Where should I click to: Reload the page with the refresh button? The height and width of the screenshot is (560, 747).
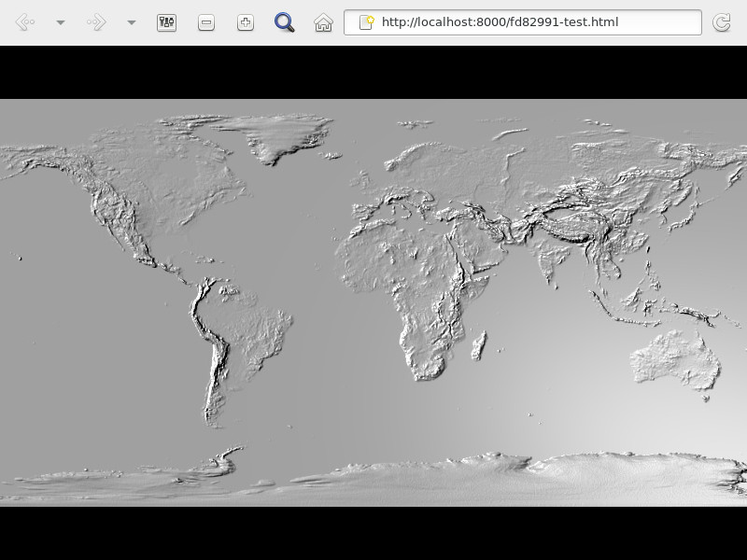[x=721, y=22]
